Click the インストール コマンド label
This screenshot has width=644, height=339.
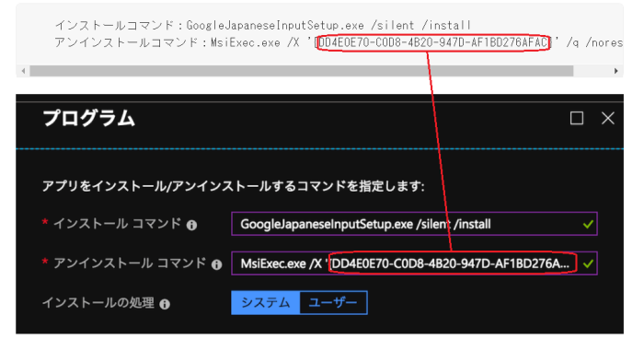pyautogui.click(x=117, y=224)
